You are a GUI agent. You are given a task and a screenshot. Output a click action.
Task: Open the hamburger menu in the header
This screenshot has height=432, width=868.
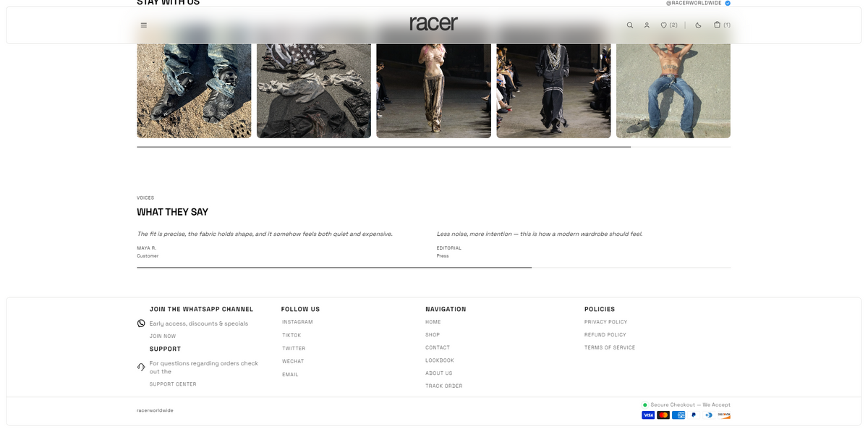click(144, 25)
